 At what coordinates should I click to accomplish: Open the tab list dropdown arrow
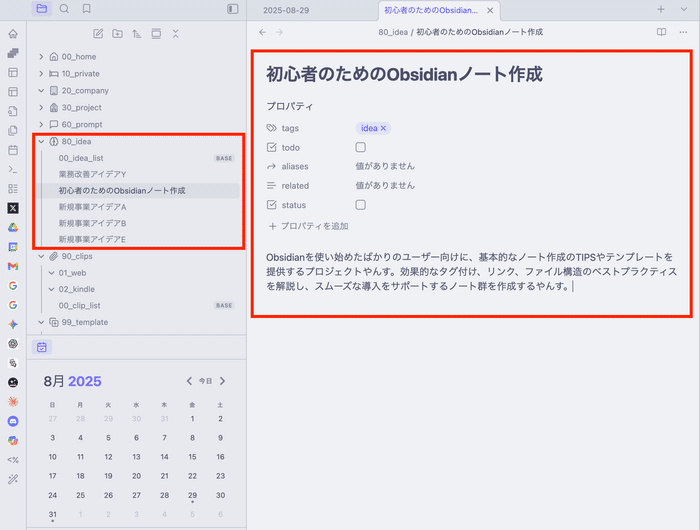(683, 9)
